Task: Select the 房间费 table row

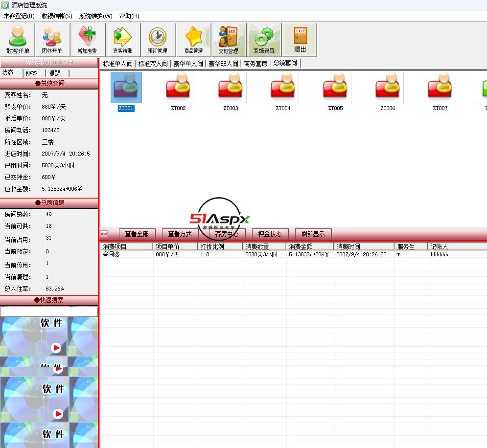Action: click(294, 254)
